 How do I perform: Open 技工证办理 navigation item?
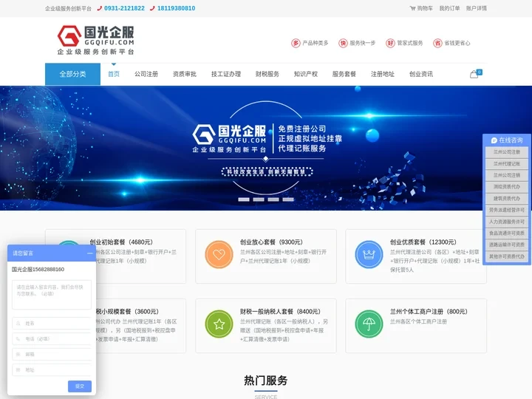(x=226, y=74)
